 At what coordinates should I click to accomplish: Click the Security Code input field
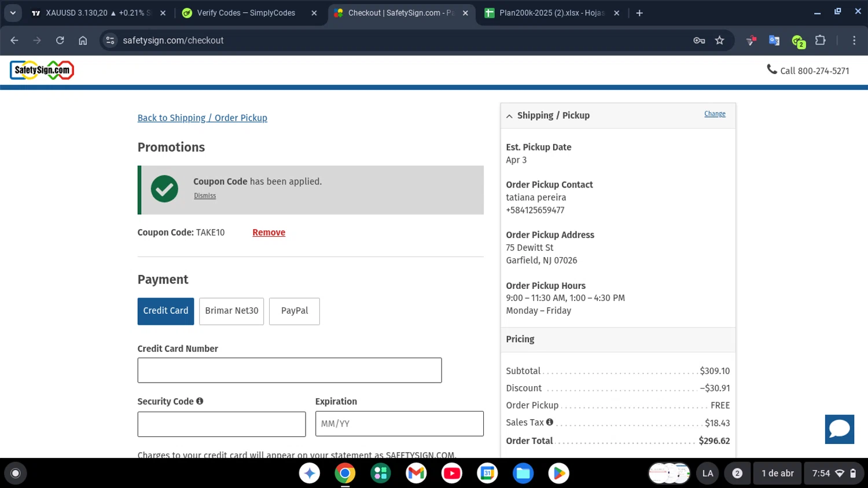[222, 424]
